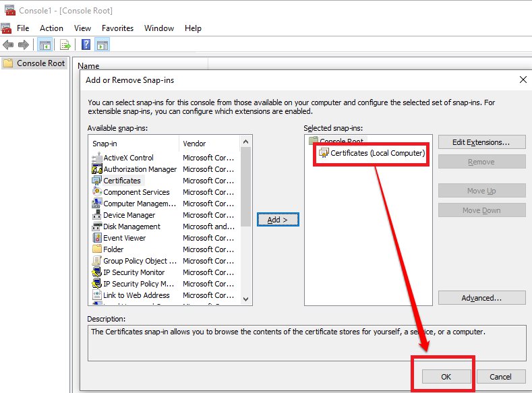Select Certificates (Local Computer) in selected snap-ins
The height and width of the screenshot is (393, 532).
[x=377, y=153]
